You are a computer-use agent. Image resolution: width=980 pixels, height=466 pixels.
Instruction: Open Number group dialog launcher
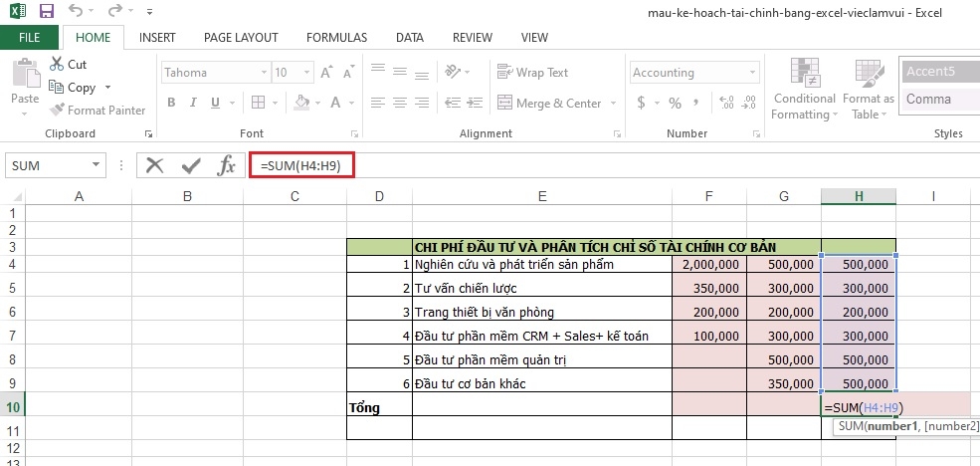click(757, 133)
